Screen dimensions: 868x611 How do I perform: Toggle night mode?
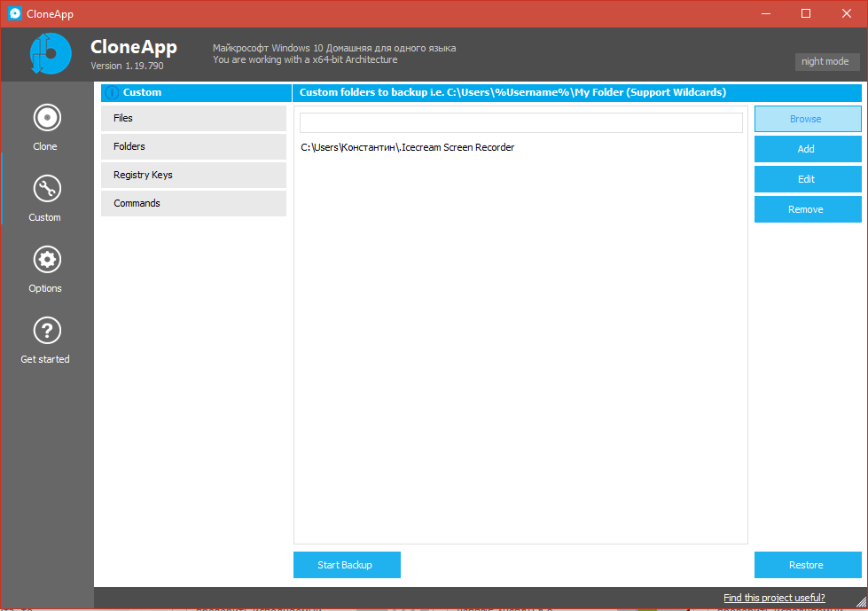pos(827,61)
